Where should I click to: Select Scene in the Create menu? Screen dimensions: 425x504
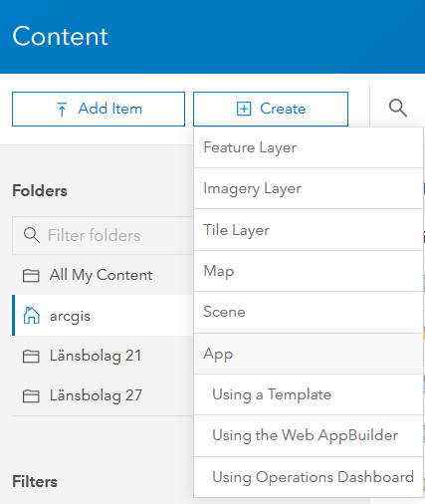(309, 313)
